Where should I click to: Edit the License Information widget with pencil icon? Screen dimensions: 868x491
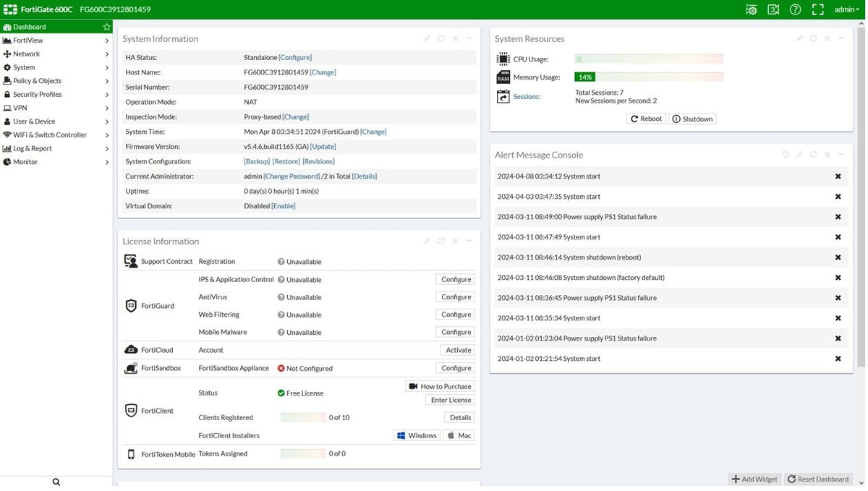427,241
